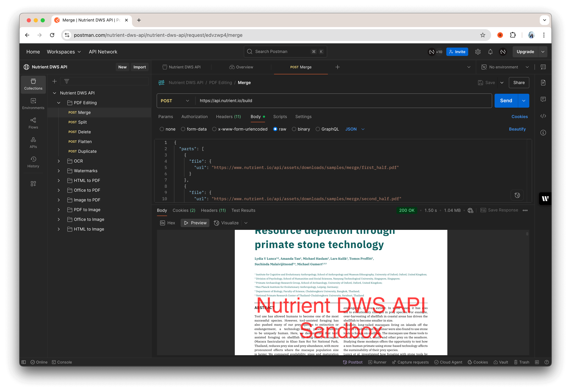Click the Send button
The height and width of the screenshot is (392, 571).
pos(506,101)
